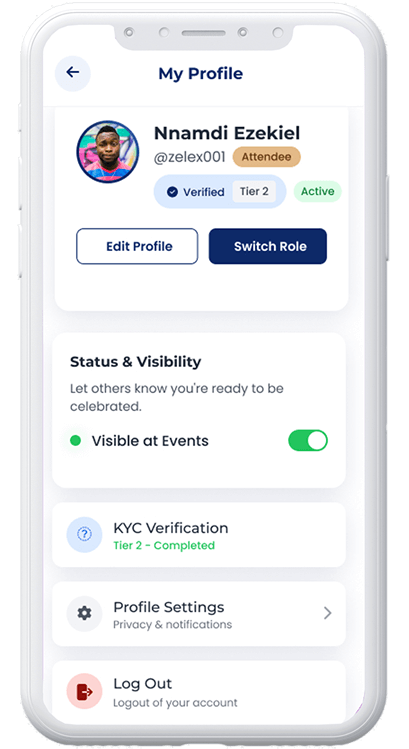Click the Verified checkmark badge icon

pyautogui.click(x=172, y=192)
